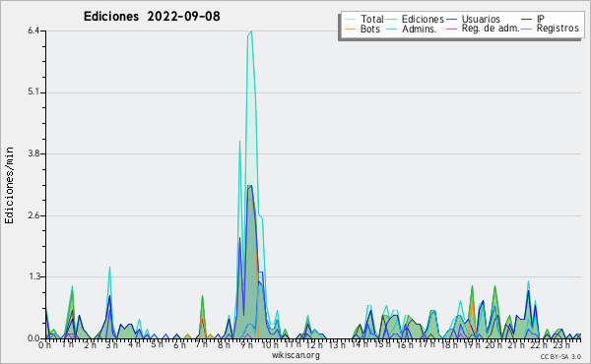Screen dimensions: 591x364
Task: Click the 'Reg. de adm.' legend label
Action: (x=491, y=29)
